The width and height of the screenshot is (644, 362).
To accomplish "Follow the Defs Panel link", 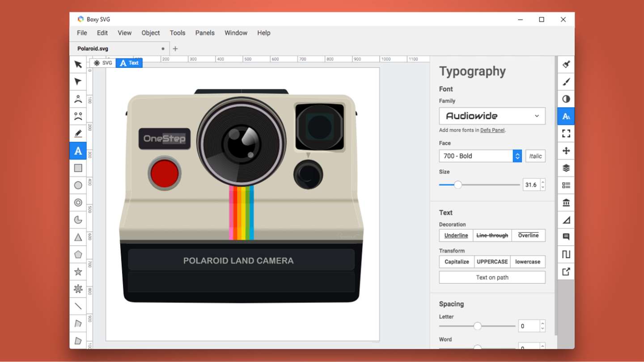I will [x=492, y=130].
